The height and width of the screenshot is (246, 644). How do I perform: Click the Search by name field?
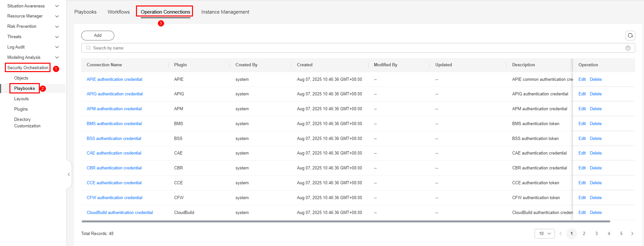356,48
